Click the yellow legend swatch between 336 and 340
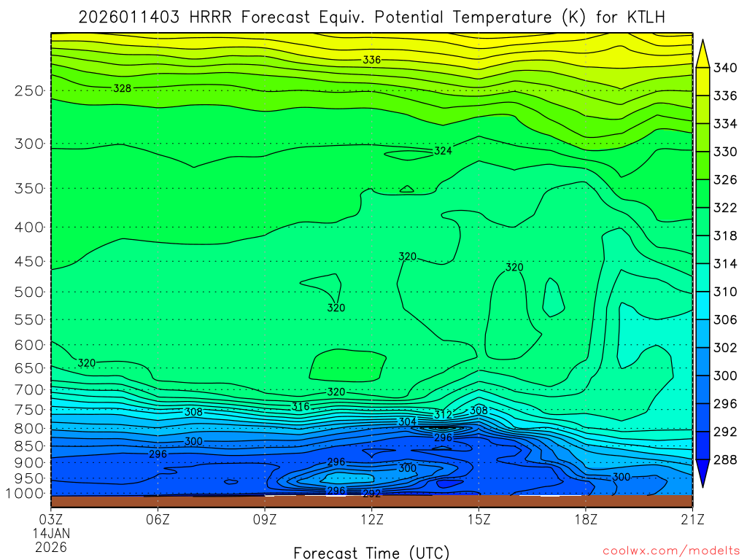Screen dimensions: 747x560 [703, 82]
